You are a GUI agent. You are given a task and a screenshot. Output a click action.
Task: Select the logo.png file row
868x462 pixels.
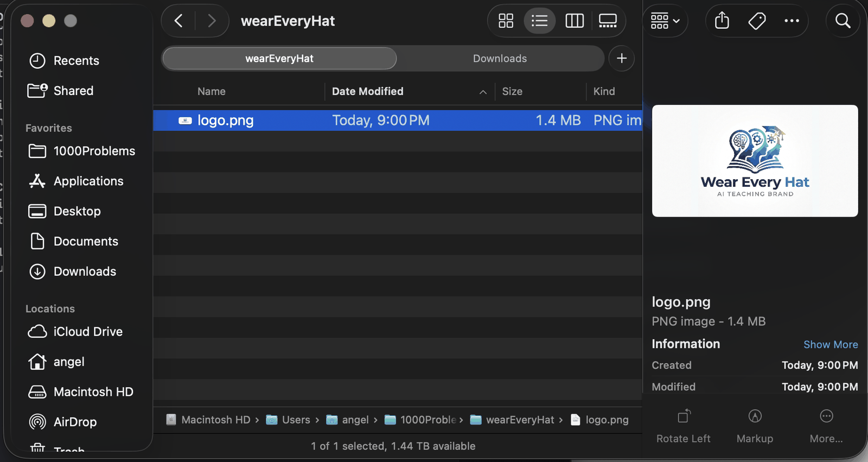click(398, 121)
